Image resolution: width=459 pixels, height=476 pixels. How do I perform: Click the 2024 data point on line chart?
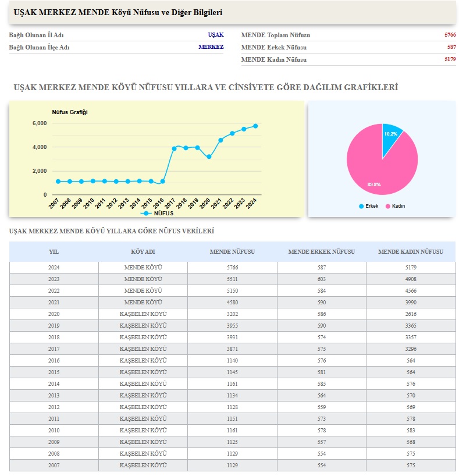click(x=255, y=126)
